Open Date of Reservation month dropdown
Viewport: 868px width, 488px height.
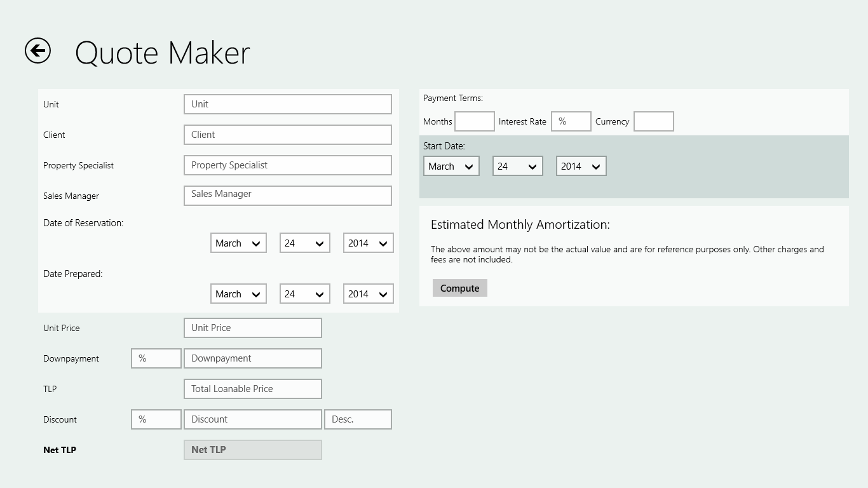point(238,243)
